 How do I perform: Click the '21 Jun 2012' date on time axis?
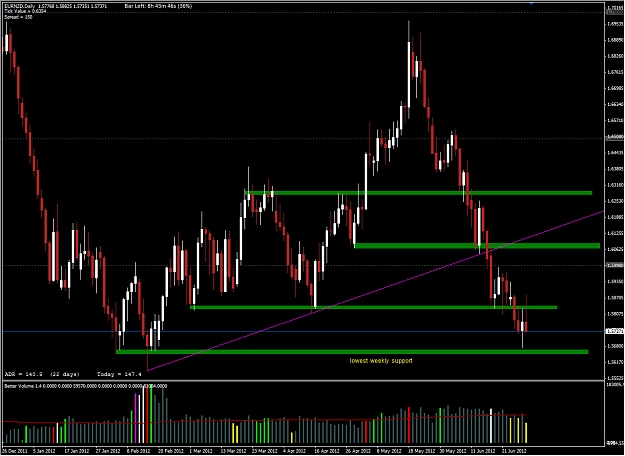tap(514, 451)
